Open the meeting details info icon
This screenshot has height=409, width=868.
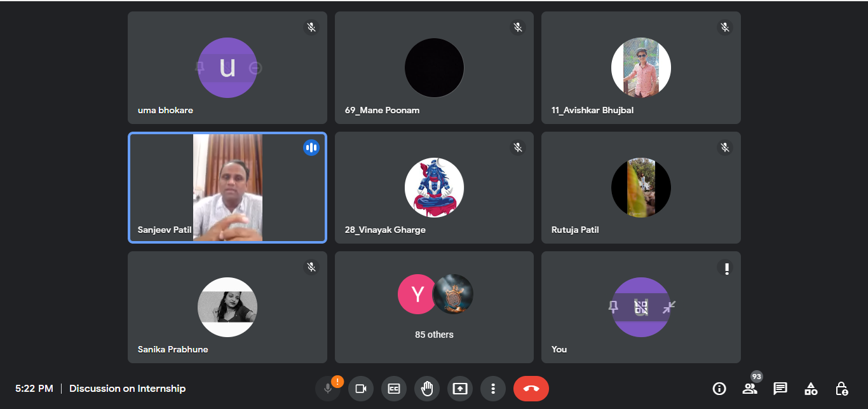tap(719, 389)
